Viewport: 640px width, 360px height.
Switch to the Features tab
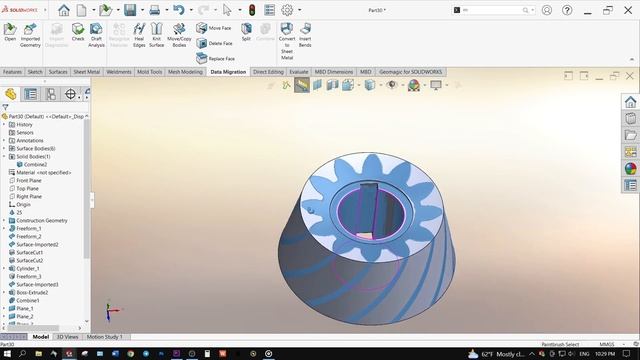click(x=12, y=72)
